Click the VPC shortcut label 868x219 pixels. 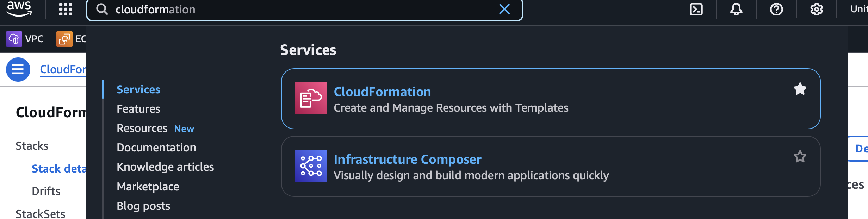click(34, 39)
